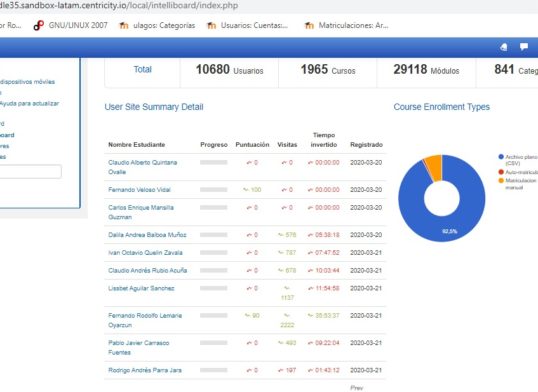
Task: Open student Carlos Enrique Mansilla Guzman
Action: click(141, 212)
